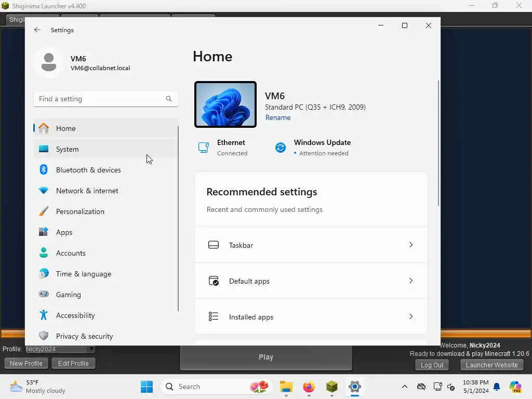Go back using the Settings back arrow
532x399 pixels.
pyautogui.click(x=37, y=30)
